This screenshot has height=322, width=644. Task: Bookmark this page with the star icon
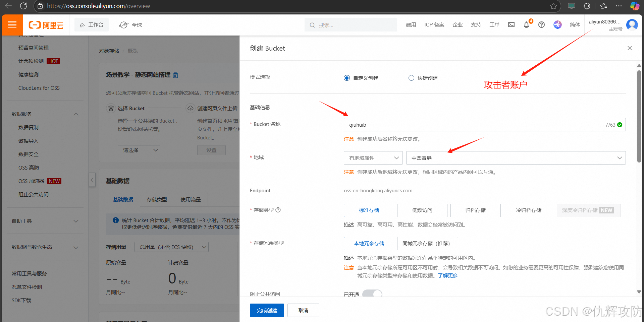(x=553, y=6)
